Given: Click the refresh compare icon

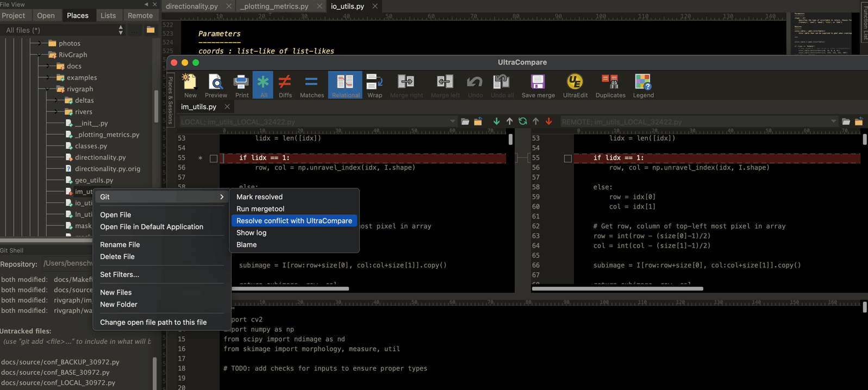Looking at the screenshot, I should coord(522,121).
